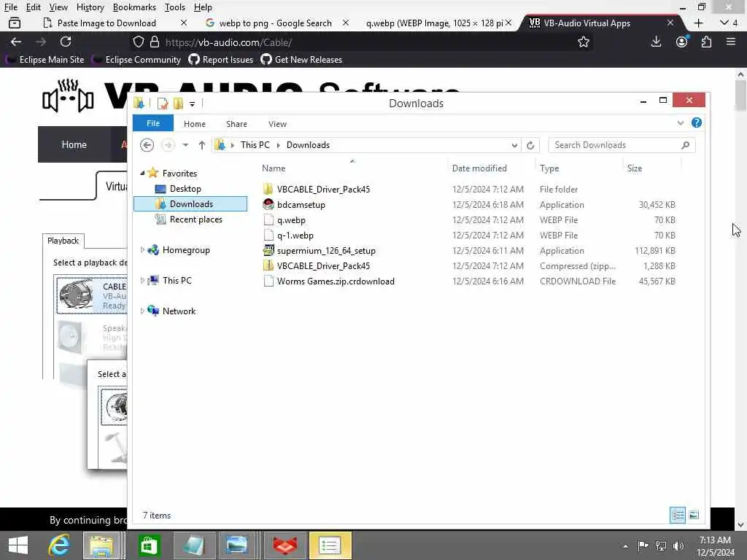Image resolution: width=747 pixels, height=560 pixels.
Task: Open the recent locations dropdown arrow
Action: pos(185,145)
